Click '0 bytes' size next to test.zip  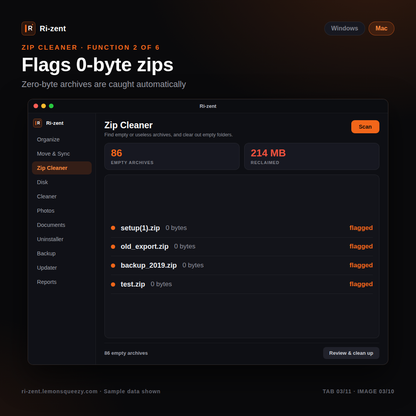(x=161, y=284)
